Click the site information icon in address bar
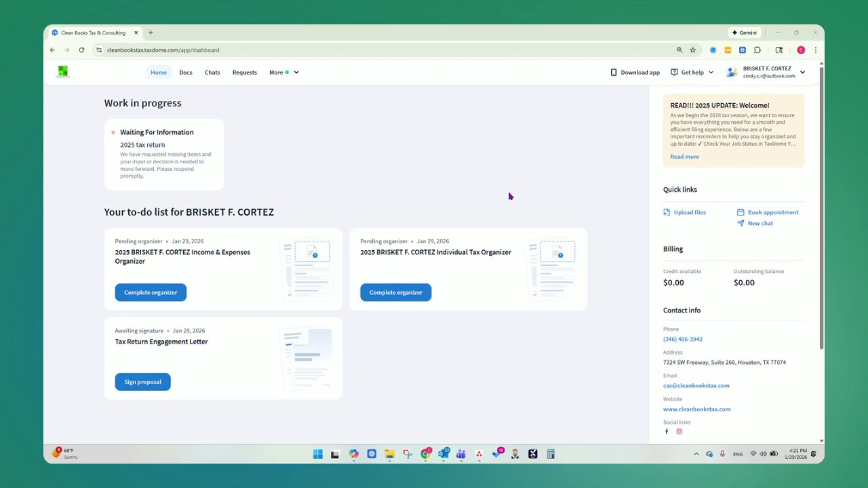Viewport: 868px width, 488px height. point(99,50)
